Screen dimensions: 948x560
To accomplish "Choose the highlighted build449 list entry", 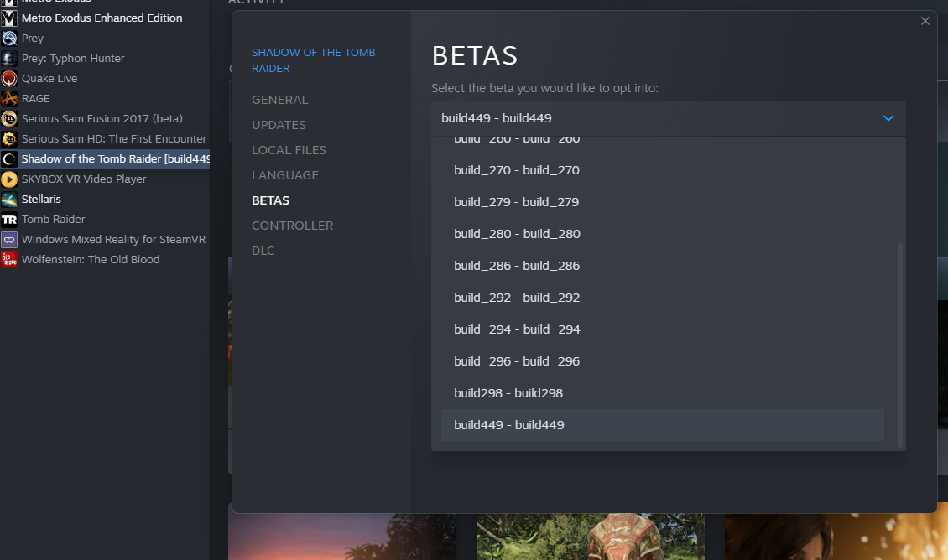I will coord(663,425).
